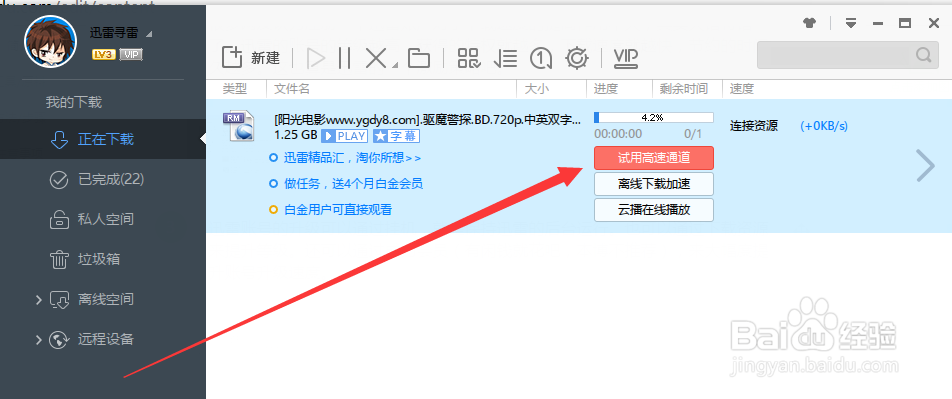Screen dimensions: 952x399
Task: Sort by the 文件名 column header
Action: click(292, 89)
